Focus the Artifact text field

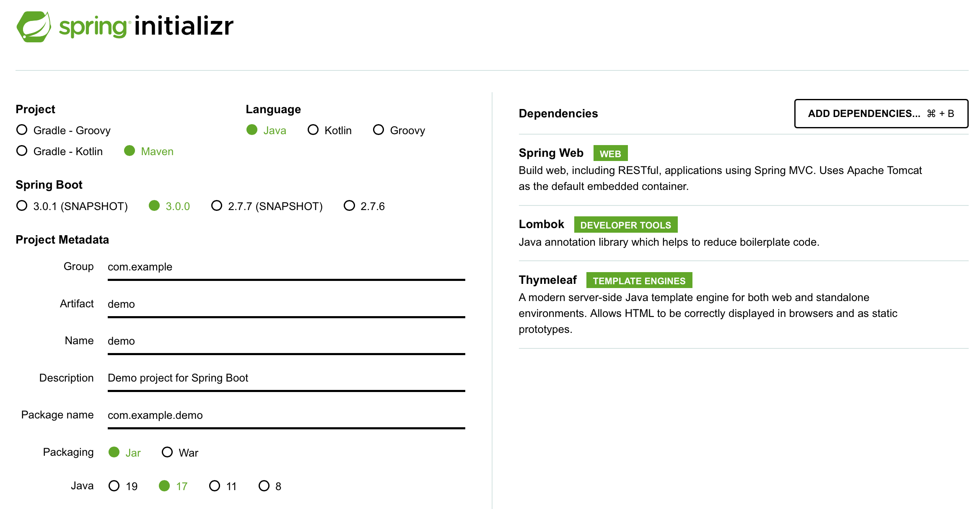[x=286, y=304]
